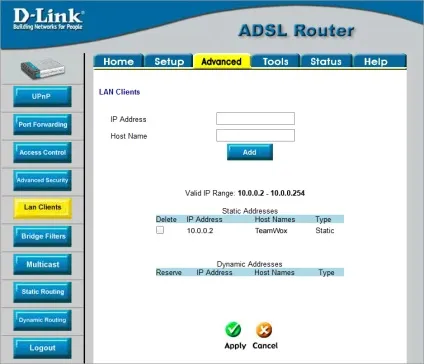Open Dynamic Routing page
Screen dimensions: 424x364
42,320
